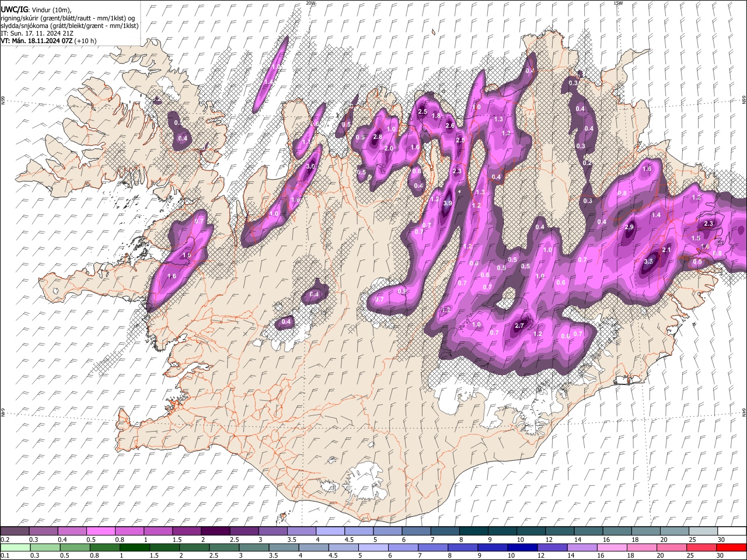Click the 'slydda/snjókoma (grátt/bleikt/grænt' description line
747x560 pixels.
click(69, 26)
